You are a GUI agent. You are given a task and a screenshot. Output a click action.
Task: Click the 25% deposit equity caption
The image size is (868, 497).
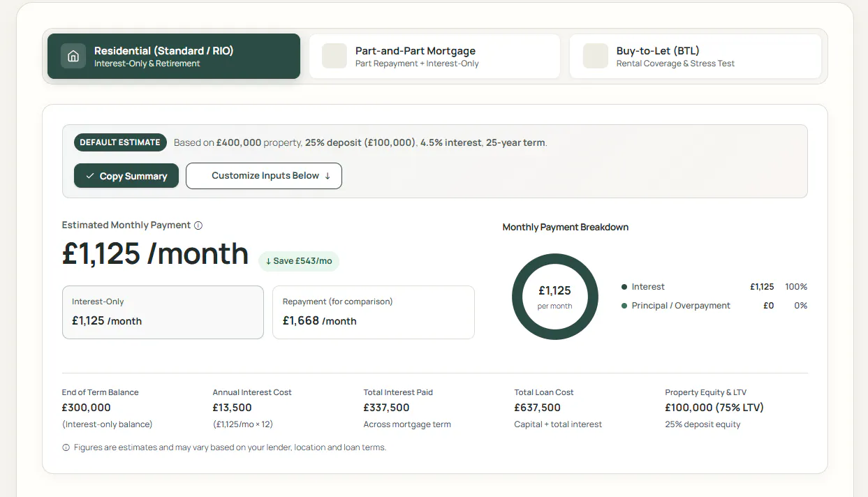coord(703,424)
